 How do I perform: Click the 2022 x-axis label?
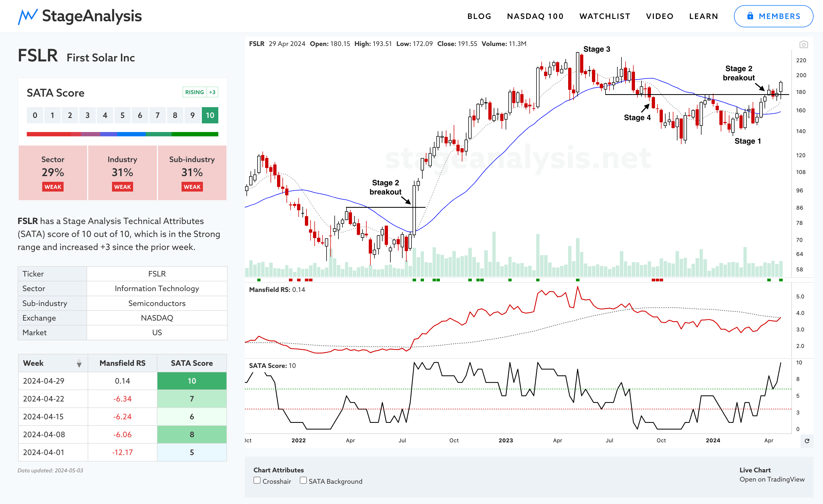click(298, 440)
